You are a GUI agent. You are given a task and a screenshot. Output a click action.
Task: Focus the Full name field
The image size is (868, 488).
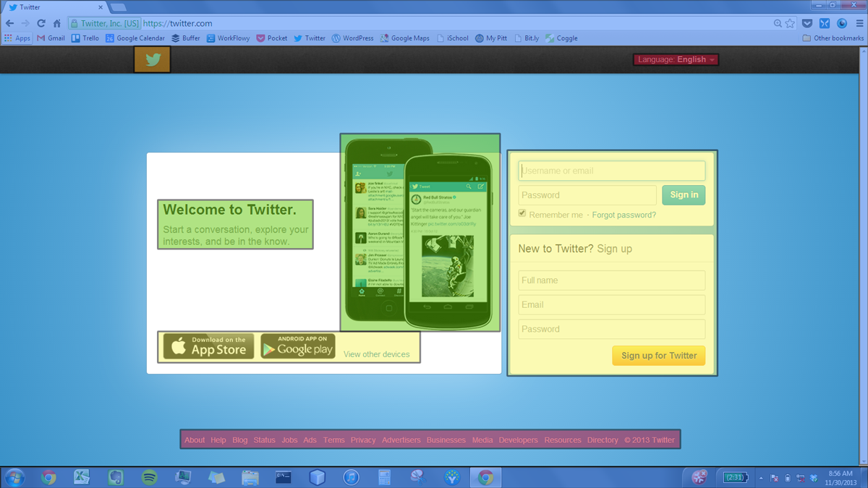[612, 281]
